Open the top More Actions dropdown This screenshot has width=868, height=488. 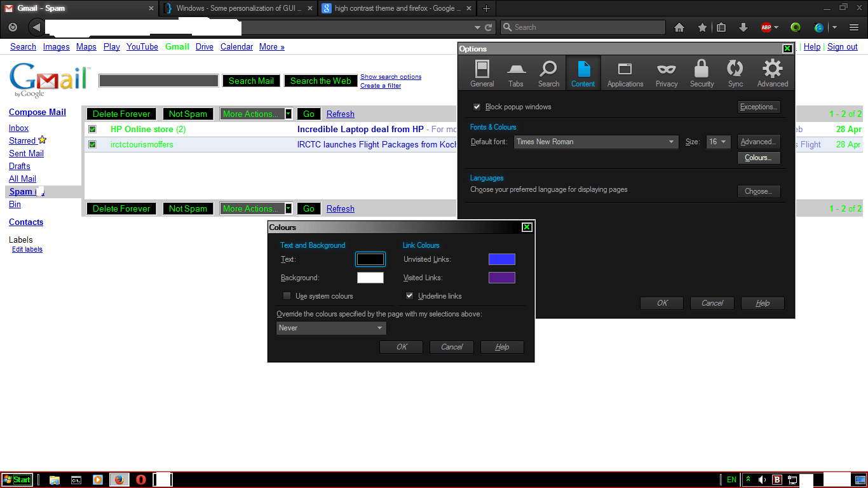point(256,114)
